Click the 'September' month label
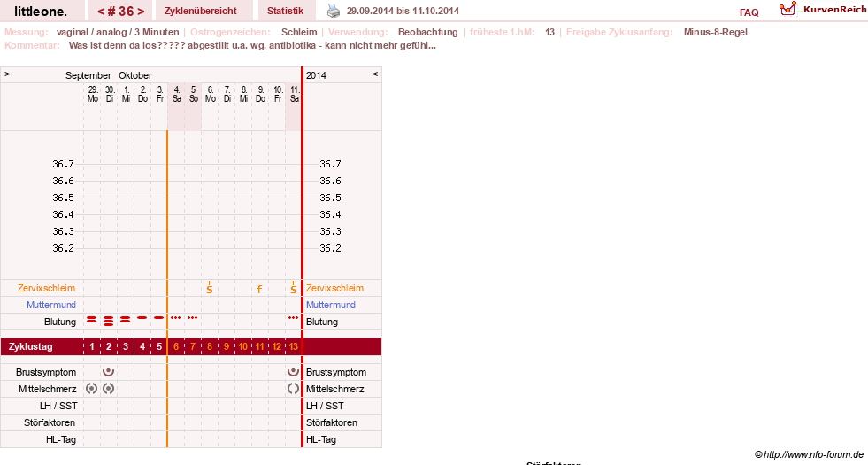The height and width of the screenshot is (465, 868). 88,75
